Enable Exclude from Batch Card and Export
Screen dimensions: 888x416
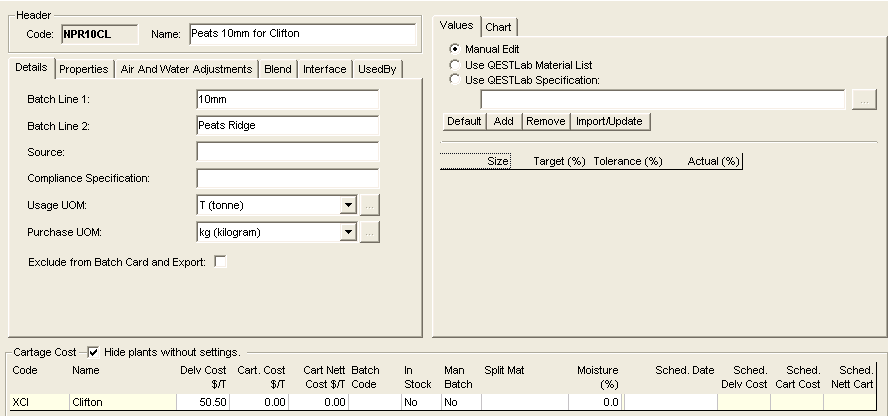coord(220,262)
